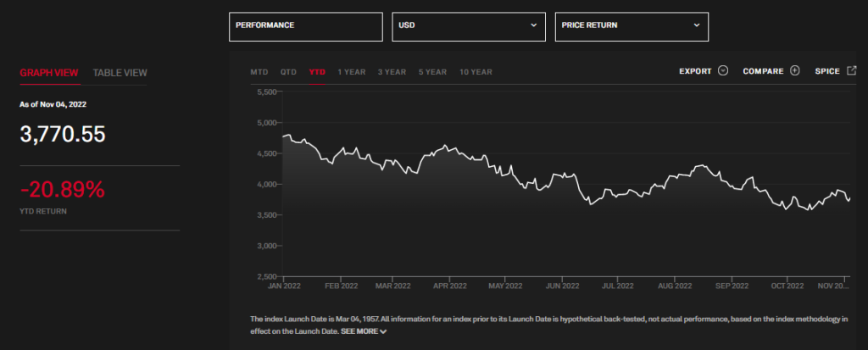Show 1 YEAR performance range
This screenshot has height=350, width=868.
[352, 72]
